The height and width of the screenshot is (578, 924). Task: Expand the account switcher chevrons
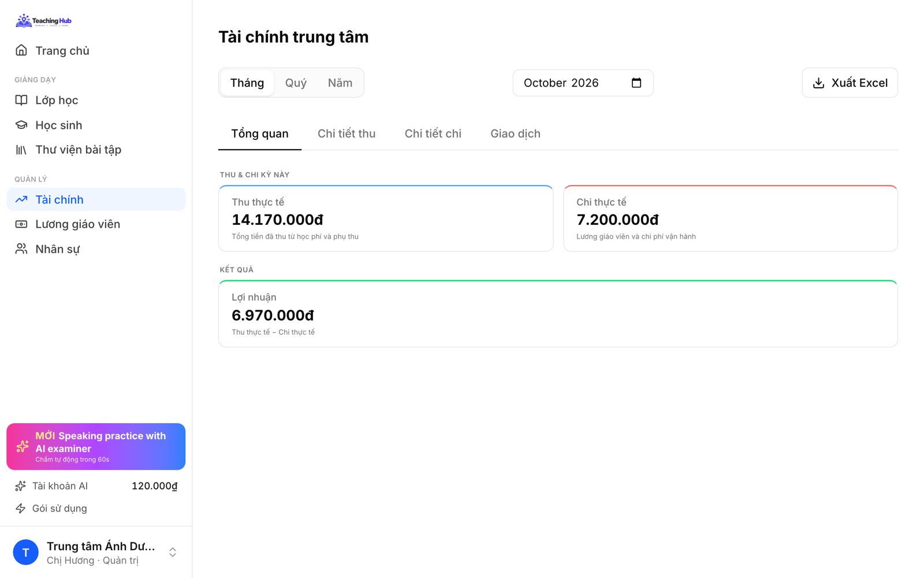pyautogui.click(x=173, y=553)
